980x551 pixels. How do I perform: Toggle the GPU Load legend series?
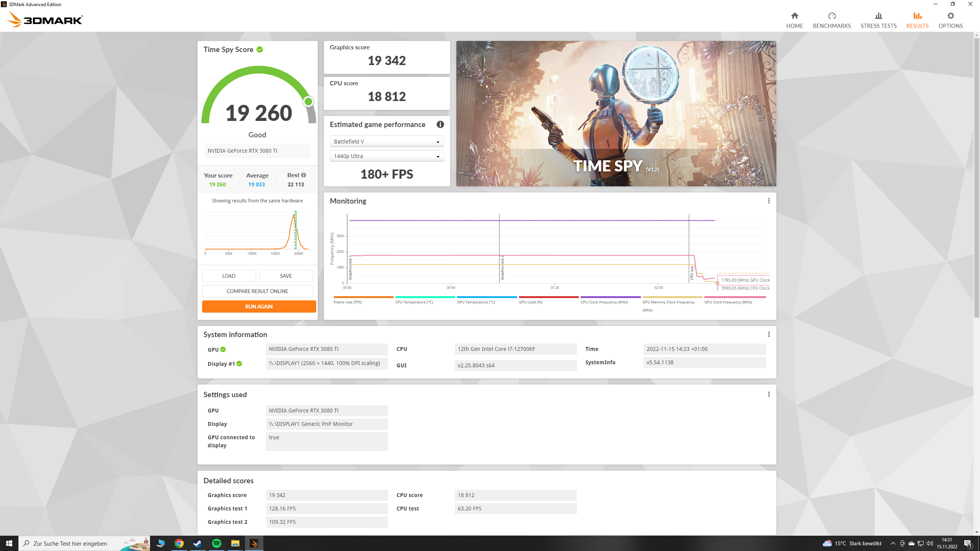(530, 302)
